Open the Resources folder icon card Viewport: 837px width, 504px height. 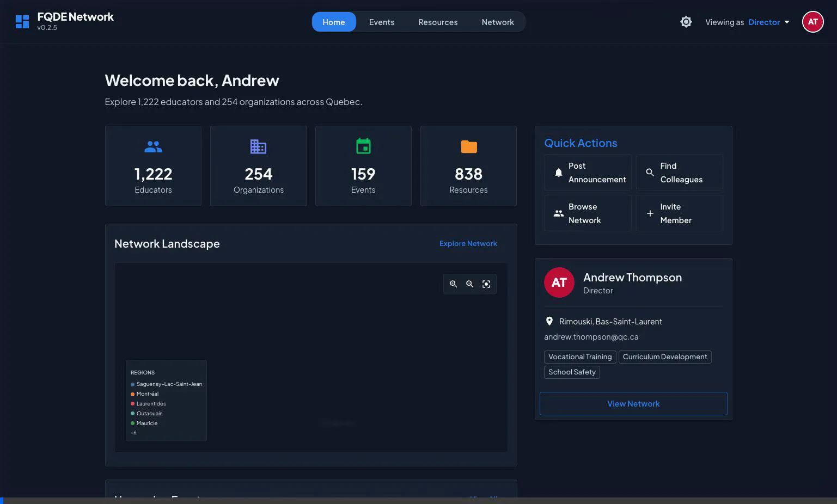coord(468,166)
